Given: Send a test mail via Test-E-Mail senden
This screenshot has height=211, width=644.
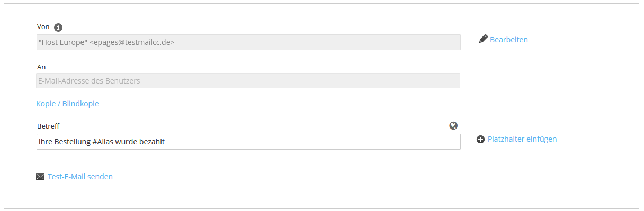Looking at the screenshot, I should (80, 177).
